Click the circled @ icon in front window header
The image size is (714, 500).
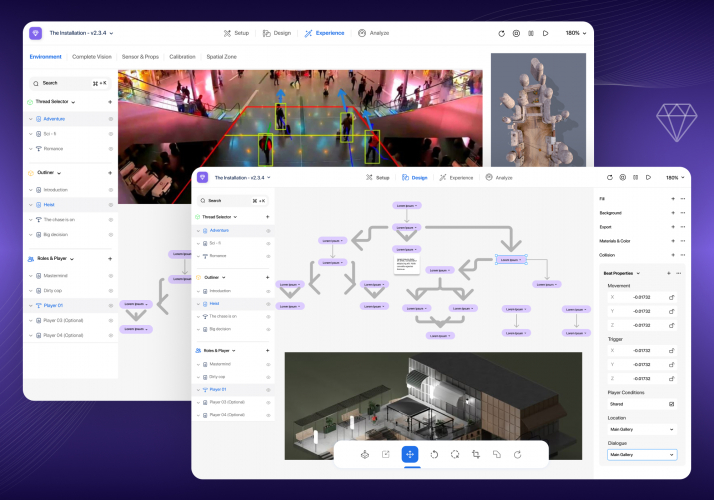(622, 177)
